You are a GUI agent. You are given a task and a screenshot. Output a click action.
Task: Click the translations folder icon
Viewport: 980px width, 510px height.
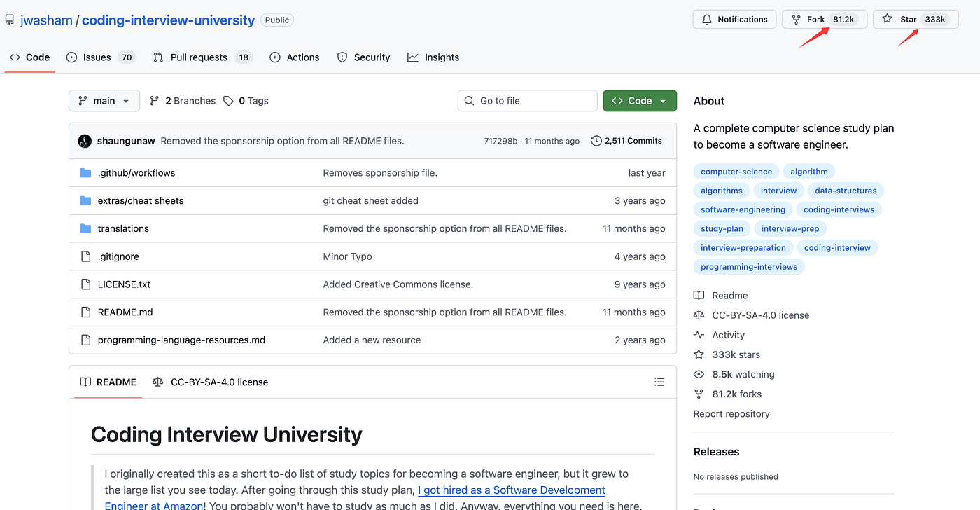point(85,228)
